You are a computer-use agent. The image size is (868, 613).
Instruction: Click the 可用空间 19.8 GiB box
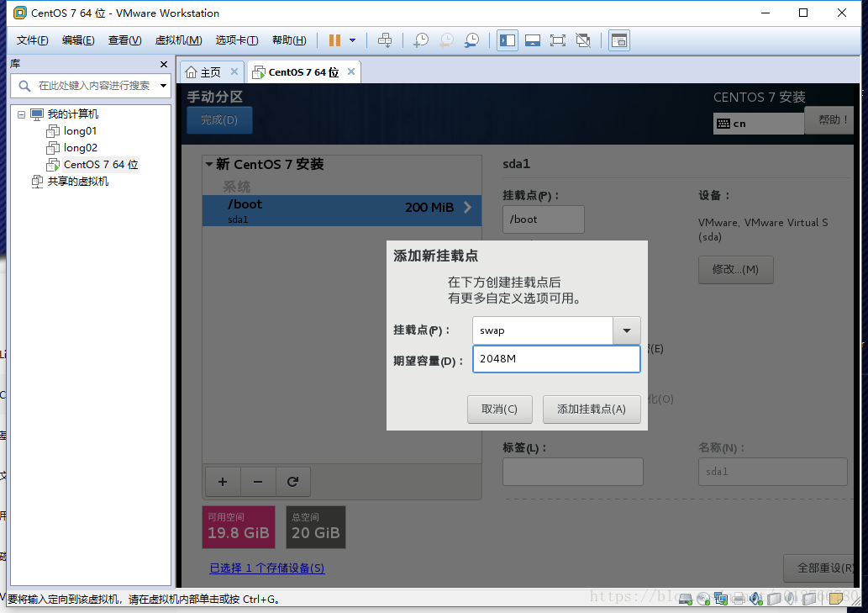pos(239,527)
